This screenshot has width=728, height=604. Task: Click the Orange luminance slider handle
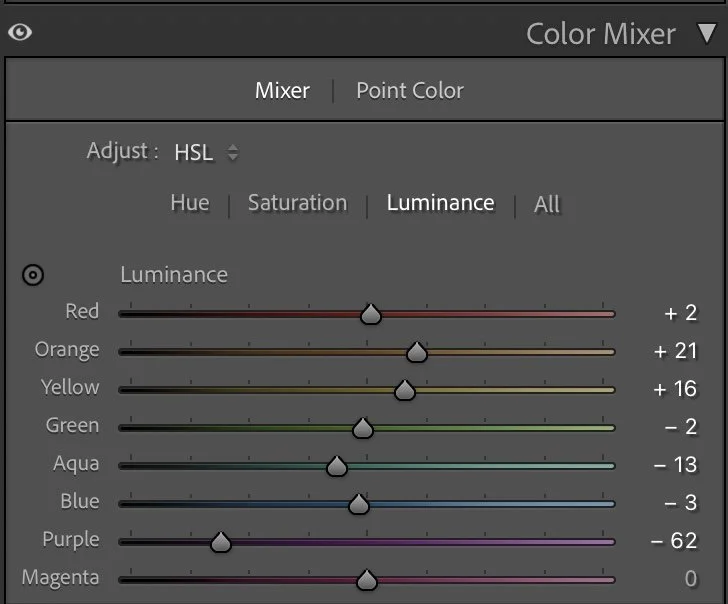tap(416, 352)
